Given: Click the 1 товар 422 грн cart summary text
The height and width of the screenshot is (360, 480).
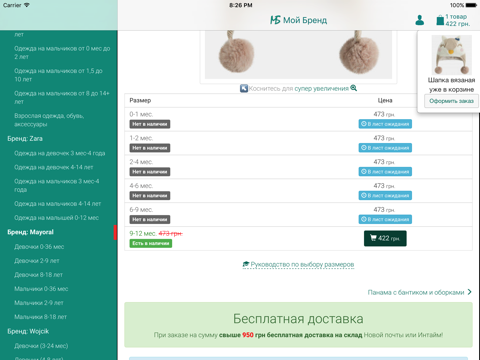Looking at the screenshot, I should point(458,20).
